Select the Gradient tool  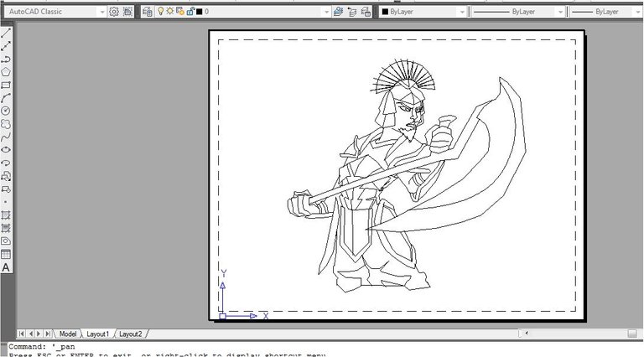(x=6, y=228)
